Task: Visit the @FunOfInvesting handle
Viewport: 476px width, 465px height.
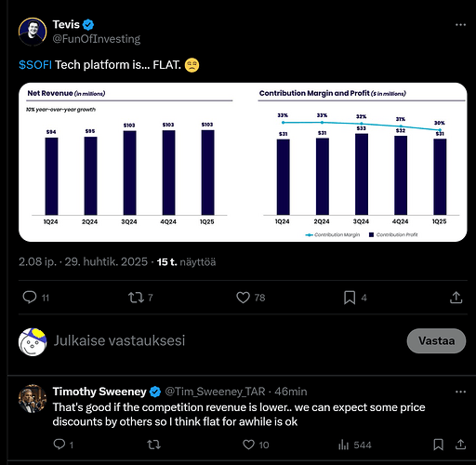Action: click(x=97, y=39)
